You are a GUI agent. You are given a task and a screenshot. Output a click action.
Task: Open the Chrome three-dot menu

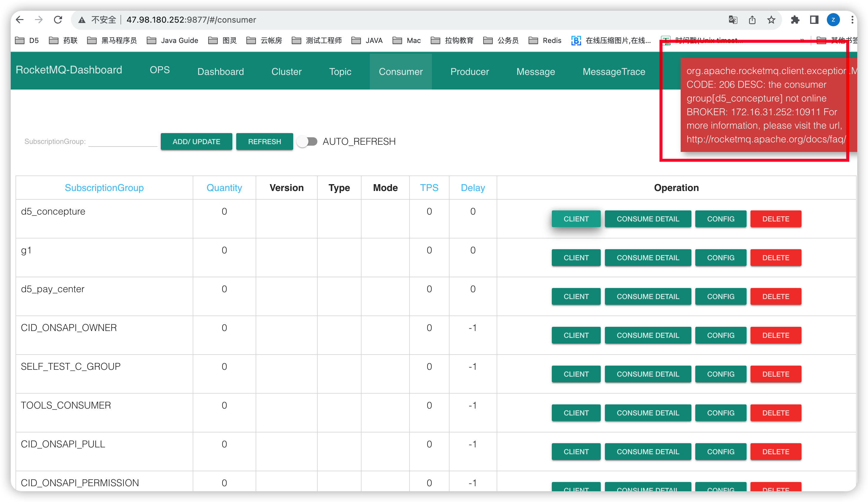[852, 20]
